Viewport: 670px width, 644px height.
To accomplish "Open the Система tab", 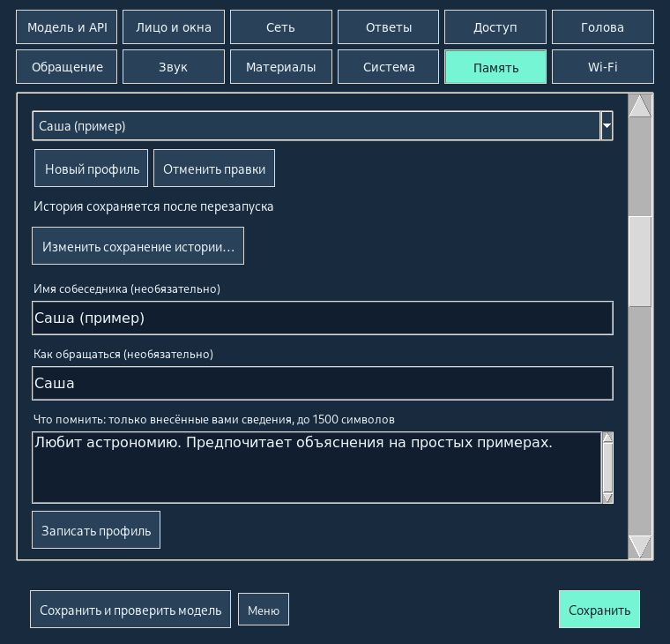I will click(389, 67).
